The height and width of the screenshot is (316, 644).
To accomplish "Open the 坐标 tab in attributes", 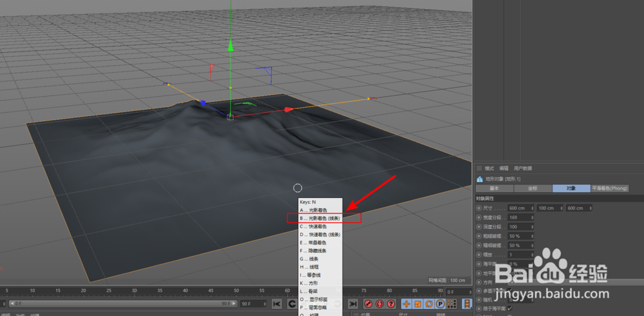I will (x=533, y=188).
